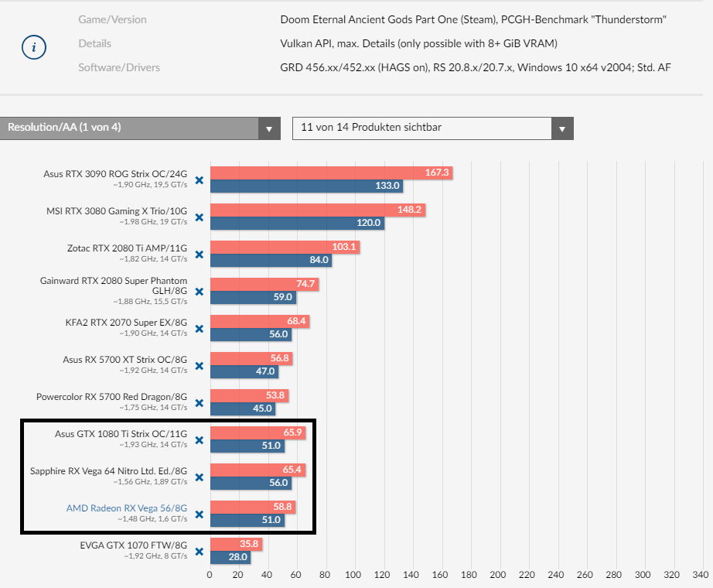This screenshot has width=713, height=588.
Task: Remove EVGA GTX 1070 FTW row
Action: [200, 552]
